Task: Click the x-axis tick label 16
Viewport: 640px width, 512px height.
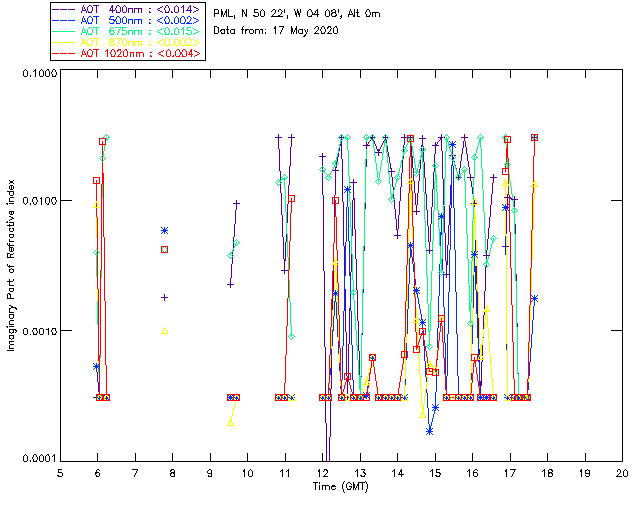Action: click(473, 473)
